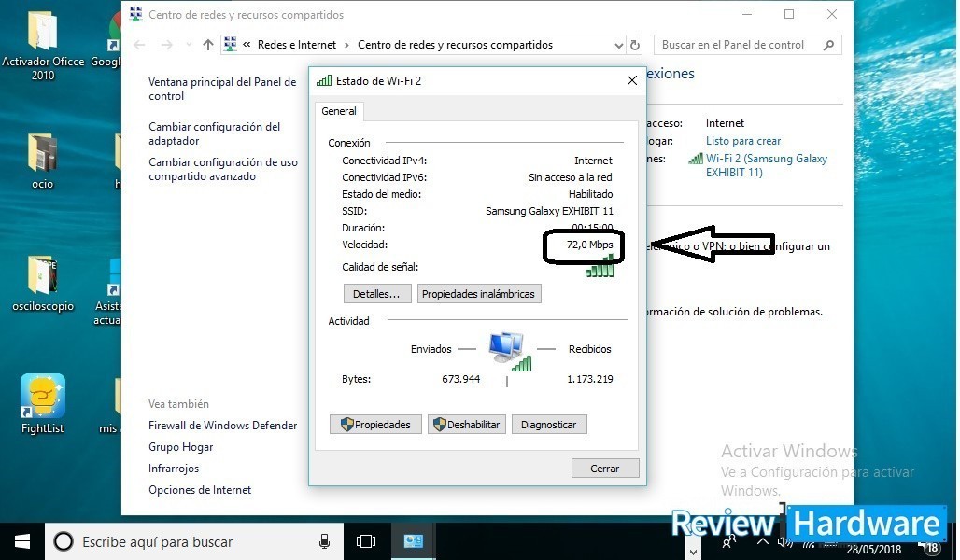Click the Cortana microphone icon
Viewport: 960px width, 560px height.
[x=324, y=541]
